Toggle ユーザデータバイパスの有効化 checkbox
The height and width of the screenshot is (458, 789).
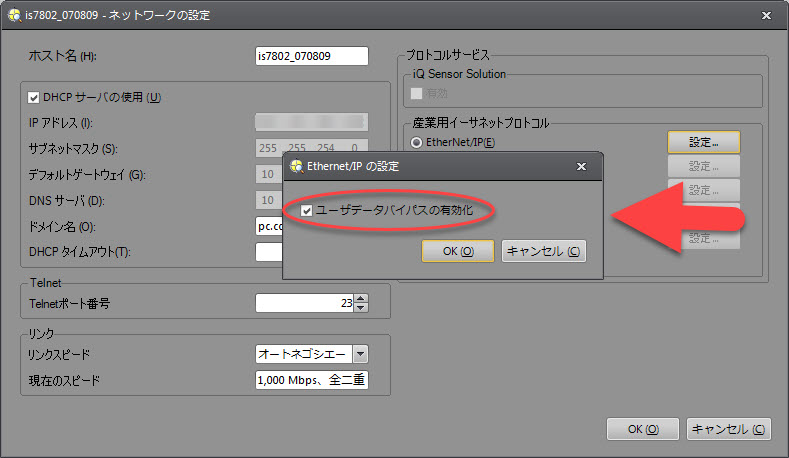click(x=307, y=211)
